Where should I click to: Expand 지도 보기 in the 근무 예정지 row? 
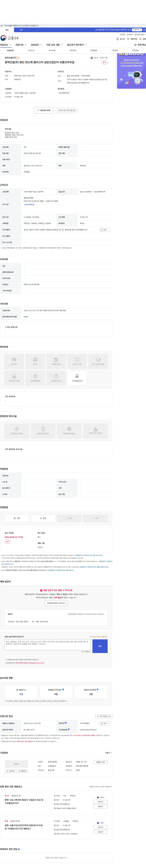click(x=104, y=230)
